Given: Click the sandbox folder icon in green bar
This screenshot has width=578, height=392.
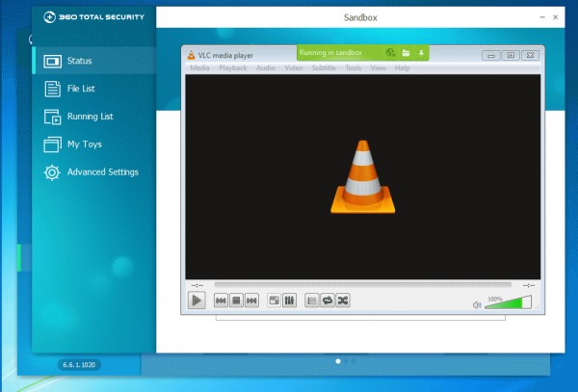Looking at the screenshot, I should tap(406, 53).
